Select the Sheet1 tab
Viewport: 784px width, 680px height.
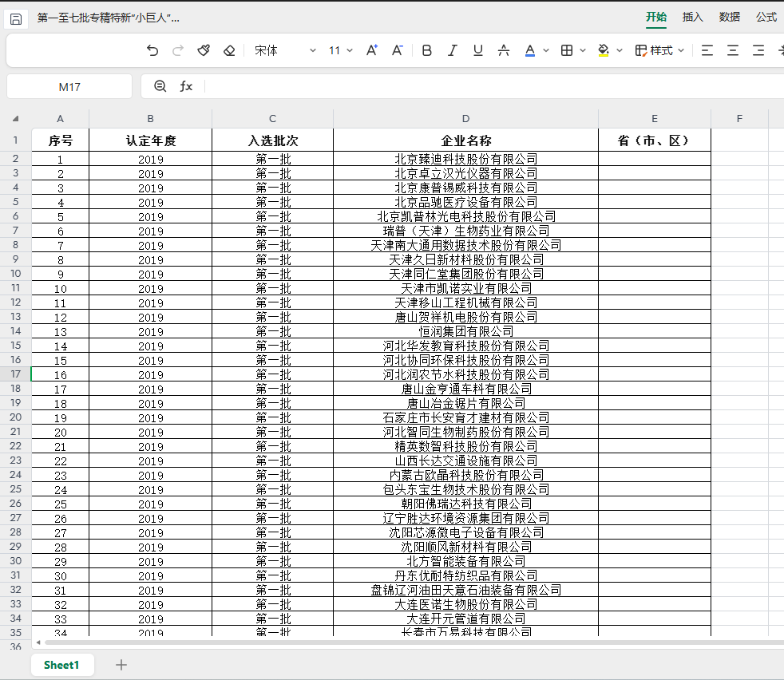61,665
